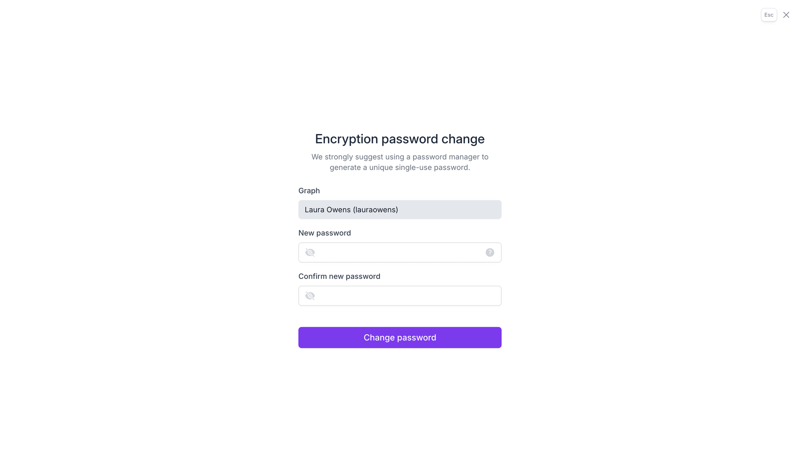Click the purple Change password button

pyautogui.click(x=400, y=338)
